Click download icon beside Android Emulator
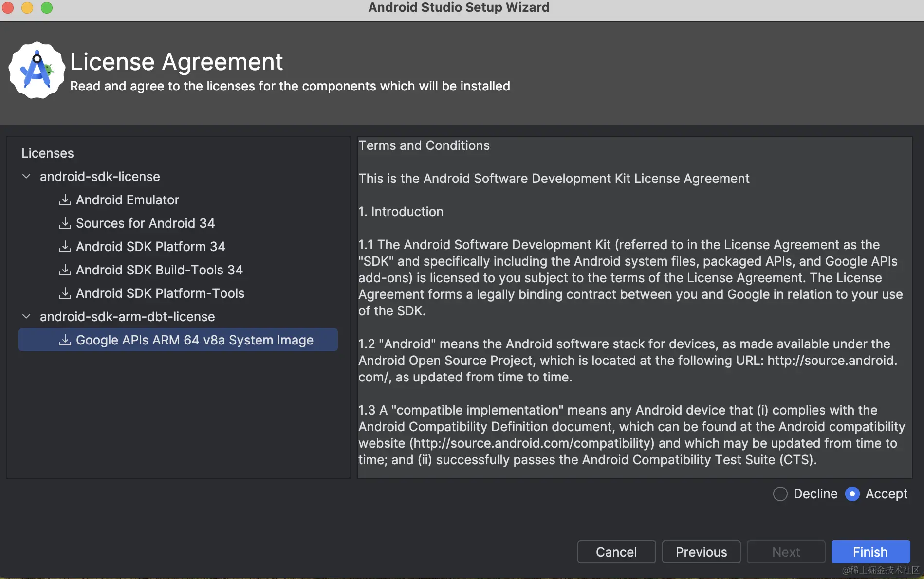Screen dimensions: 924x579 pos(65,200)
